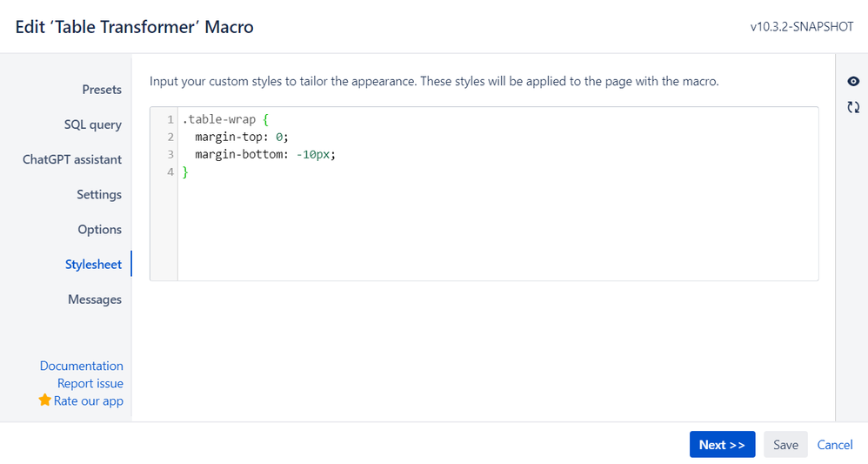Click the Next >> button
The width and height of the screenshot is (868, 464).
pos(722,445)
